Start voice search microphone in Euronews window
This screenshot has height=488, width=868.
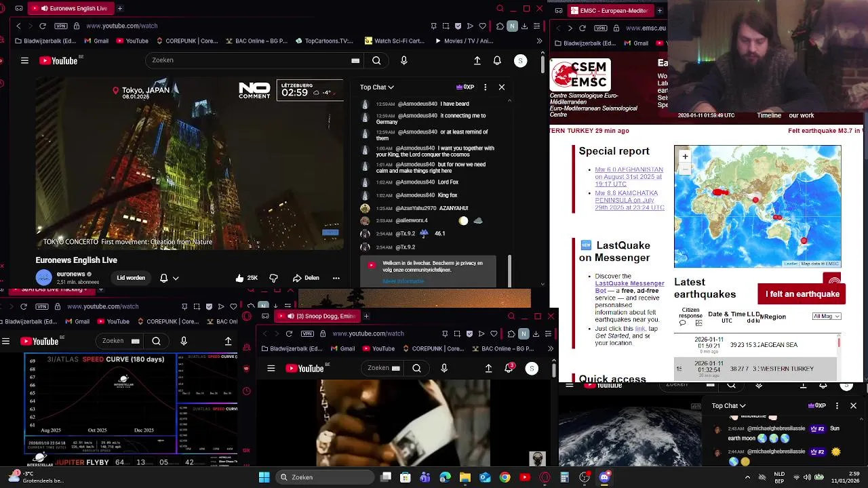(404, 60)
